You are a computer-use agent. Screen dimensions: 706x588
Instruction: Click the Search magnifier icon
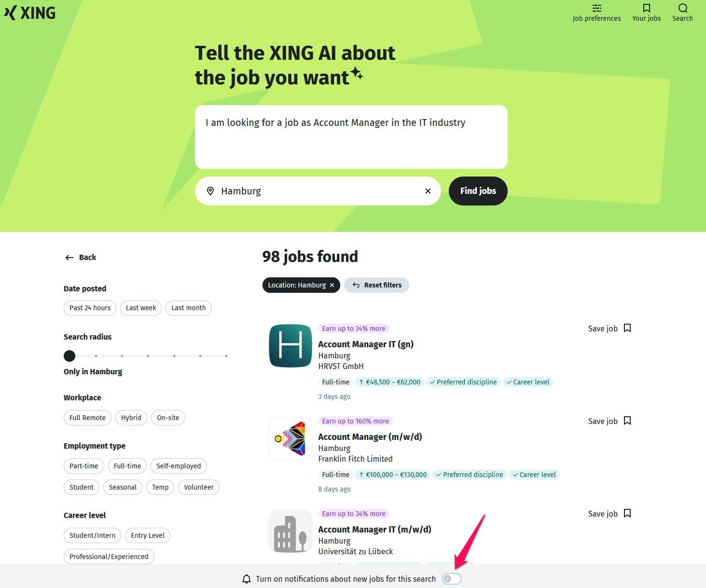point(682,8)
